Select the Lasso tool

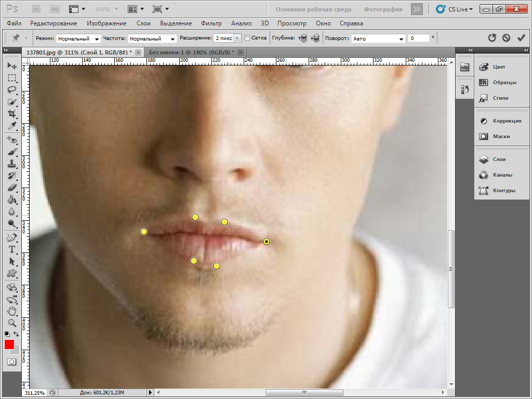[12, 90]
